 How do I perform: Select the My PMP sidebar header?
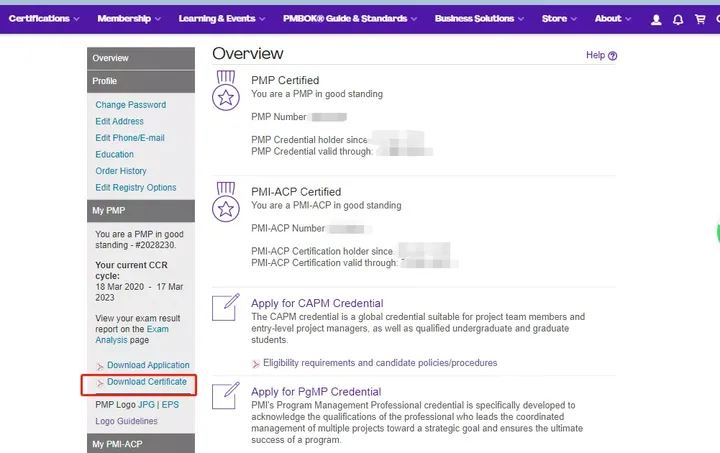(141, 211)
